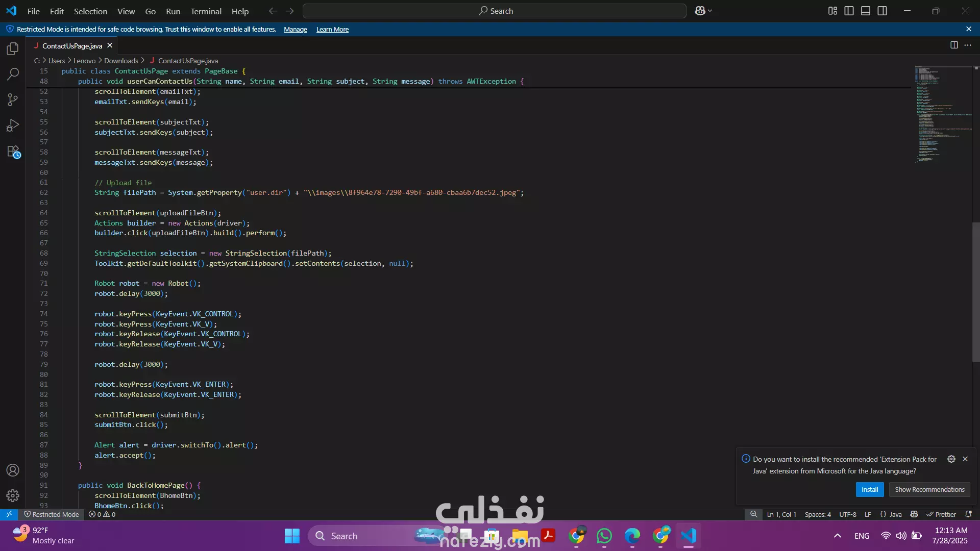Viewport: 980px width, 551px height.
Task: Click the Users breadcrumb segment
Action: pyautogui.click(x=57, y=61)
